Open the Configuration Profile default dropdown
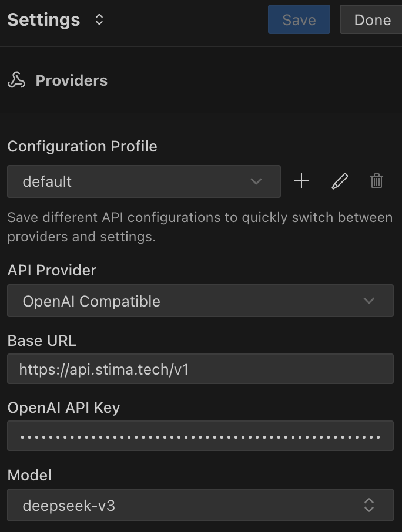Image resolution: width=402 pixels, height=532 pixels. (x=144, y=181)
